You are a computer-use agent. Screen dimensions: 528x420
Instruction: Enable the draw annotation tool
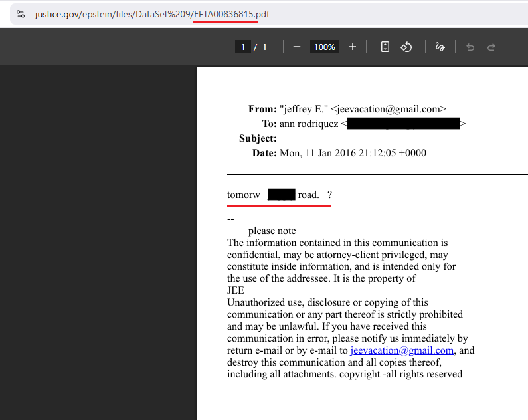click(x=439, y=47)
